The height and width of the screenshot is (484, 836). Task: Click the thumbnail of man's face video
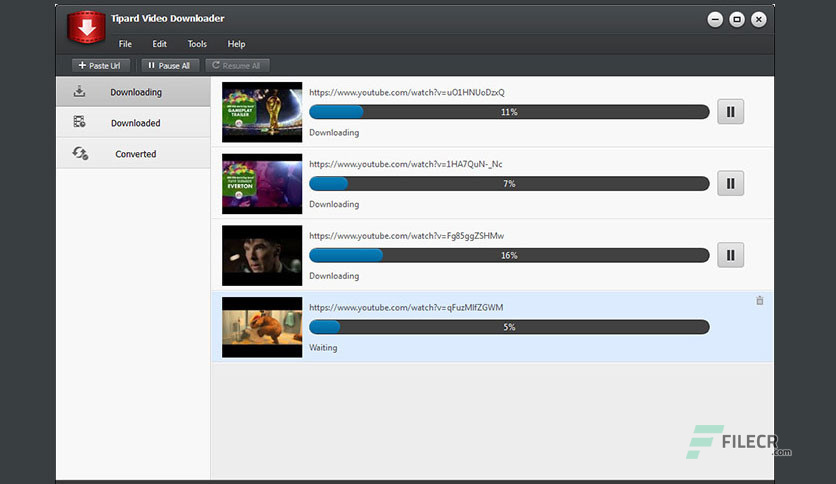[x=262, y=255]
